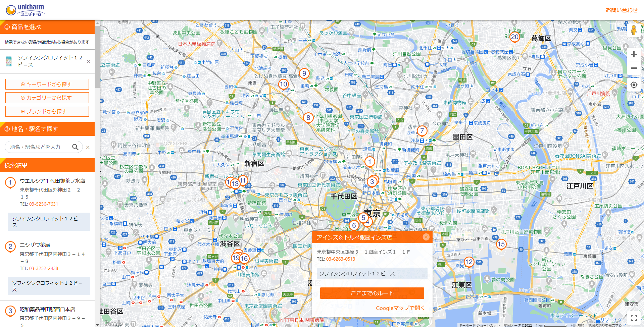Click the Street View pegman icon
Screen dimensions: 644x327
point(634,30)
